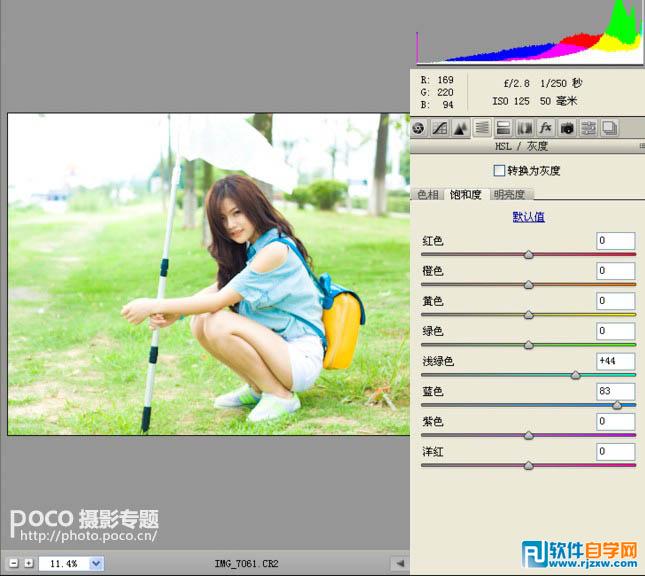Open the Lens Corrections panel icon

tap(524, 128)
